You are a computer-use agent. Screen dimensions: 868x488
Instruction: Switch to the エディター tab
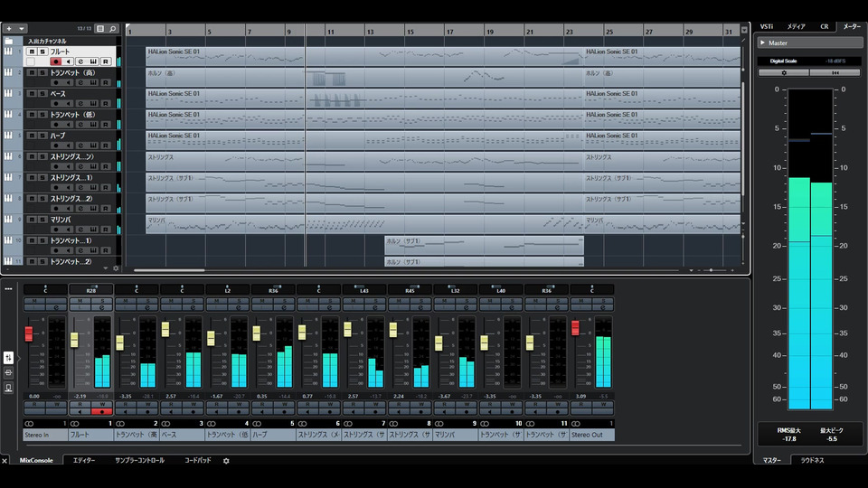[x=84, y=461]
